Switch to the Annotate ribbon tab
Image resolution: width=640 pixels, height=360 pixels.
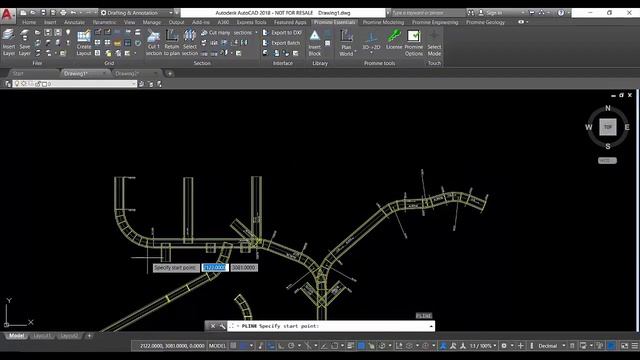[74, 22]
